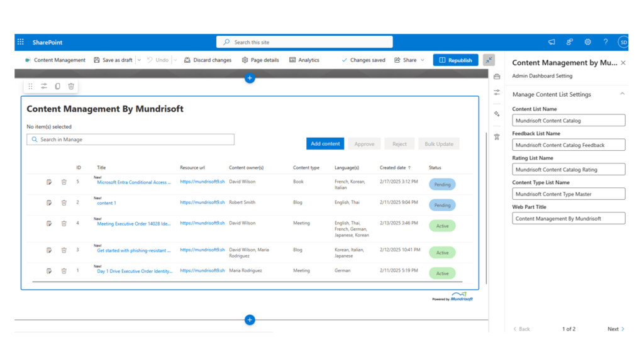
Task: Click the Republish button
Action: [x=455, y=60]
